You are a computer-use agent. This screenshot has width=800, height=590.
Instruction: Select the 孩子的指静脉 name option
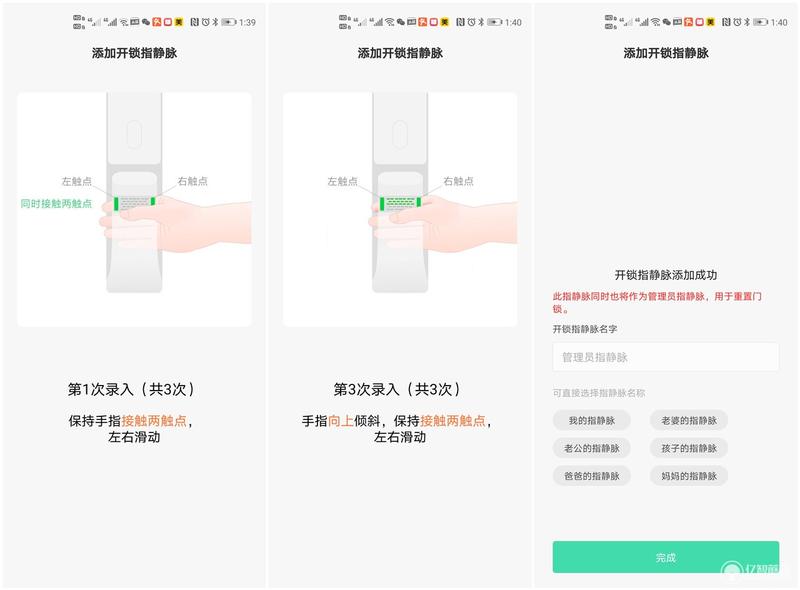click(x=689, y=448)
